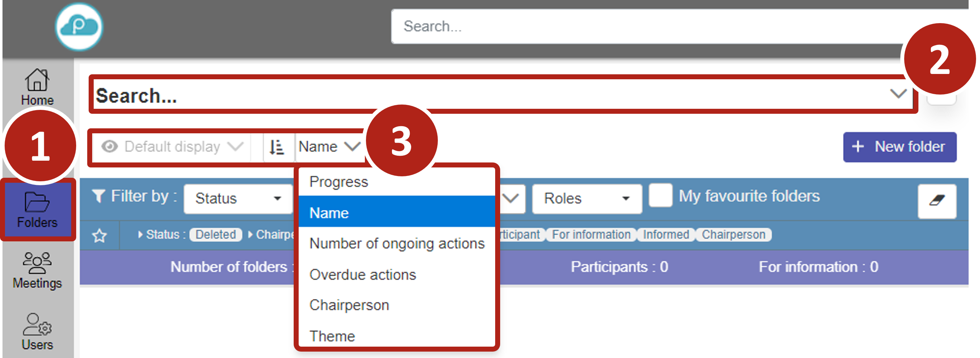The width and height of the screenshot is (980, 358).
Task: Expand the Status filter dropdown
Action: click(x=238, y=198)
